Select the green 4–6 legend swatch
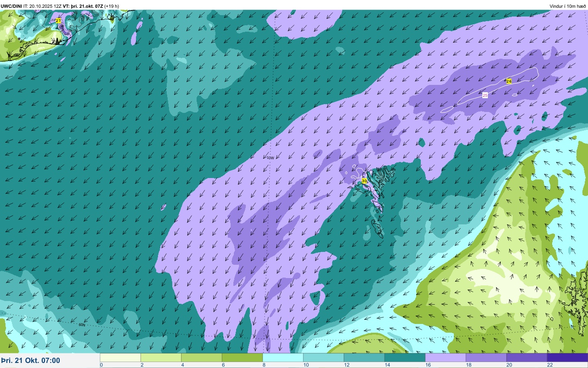 (202, 357)
